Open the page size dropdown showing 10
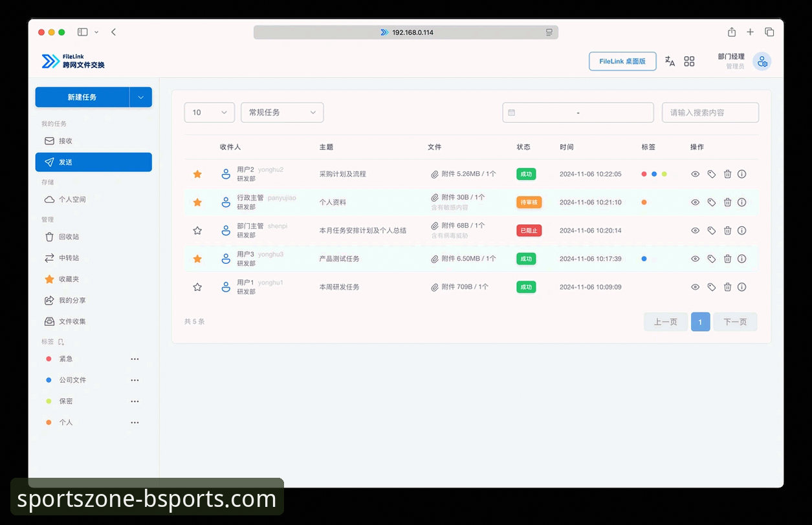Viewport: 812px width, 525px height. point(209,112)
